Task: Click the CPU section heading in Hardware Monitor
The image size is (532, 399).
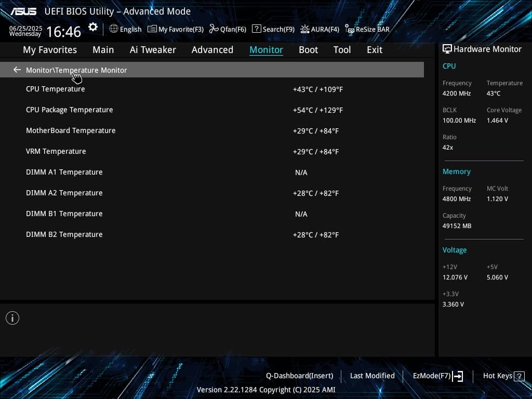Action: pyautogui.click(x=449, y=66)
